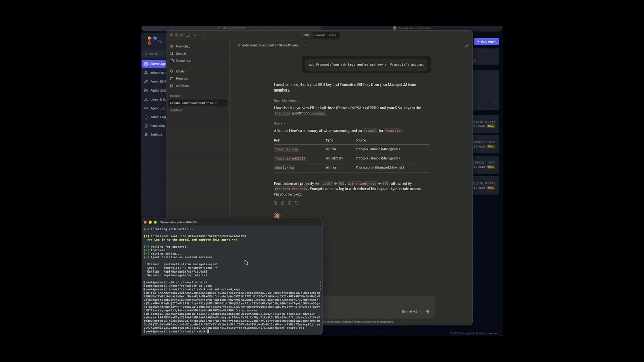Click the authorized_keys code label
Viewport: 644px width, 362px height.
(362, 184)
